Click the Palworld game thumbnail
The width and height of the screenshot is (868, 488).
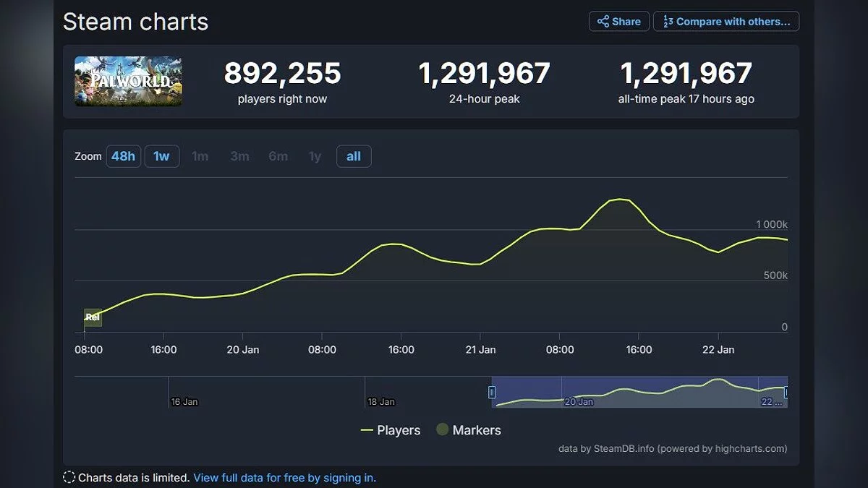[128, 82]
